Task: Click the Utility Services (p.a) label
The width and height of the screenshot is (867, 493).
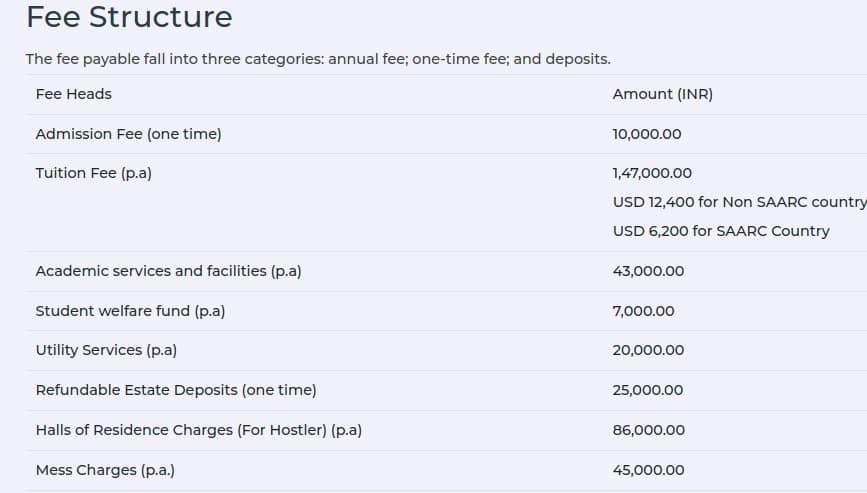Action: [106, 350]
